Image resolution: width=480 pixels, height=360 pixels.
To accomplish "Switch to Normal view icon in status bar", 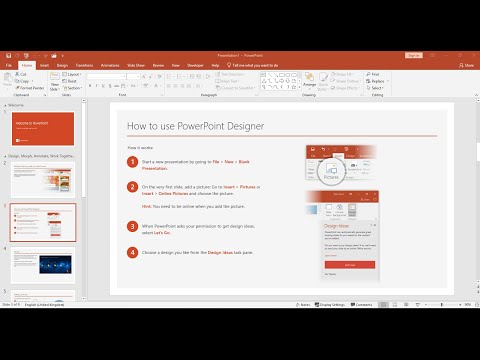I will [384, 305].
